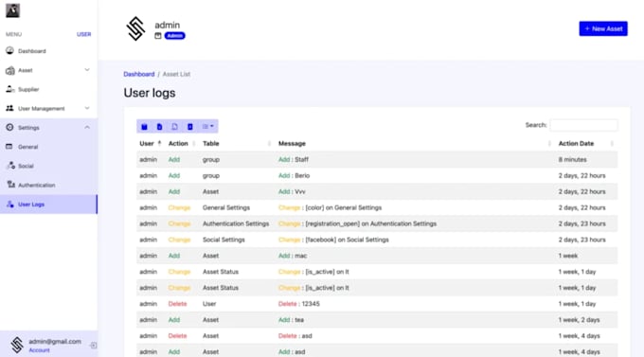Switch to the USER tab in sidebar header
Image resolution: width=644 pixels, height=357 pixels.
tap(83, 34)
